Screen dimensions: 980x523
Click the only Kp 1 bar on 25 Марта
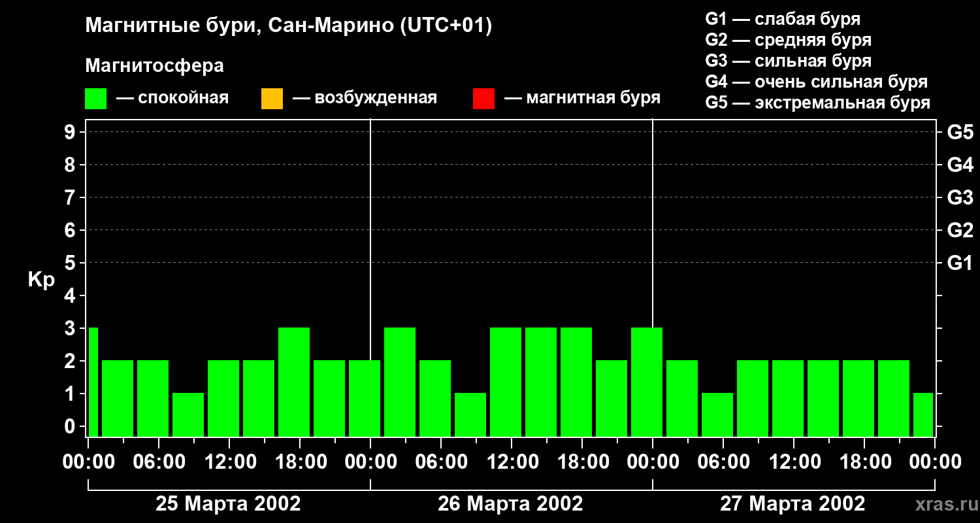point(188,414)
